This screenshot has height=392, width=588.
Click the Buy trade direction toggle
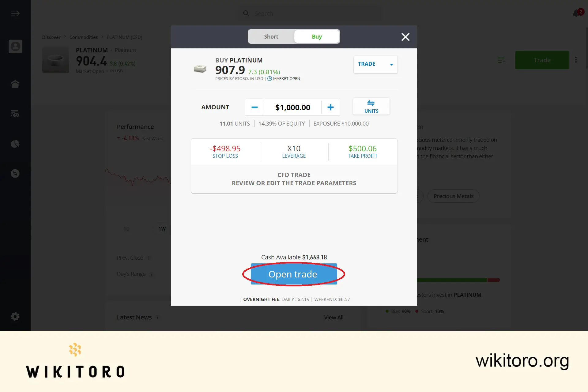[316, 36]
